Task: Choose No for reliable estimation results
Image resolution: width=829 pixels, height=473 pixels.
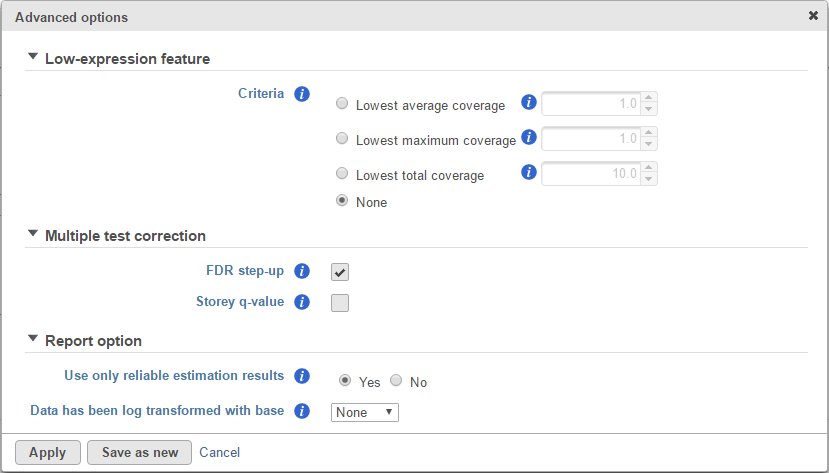Action: tap(396, 380)
